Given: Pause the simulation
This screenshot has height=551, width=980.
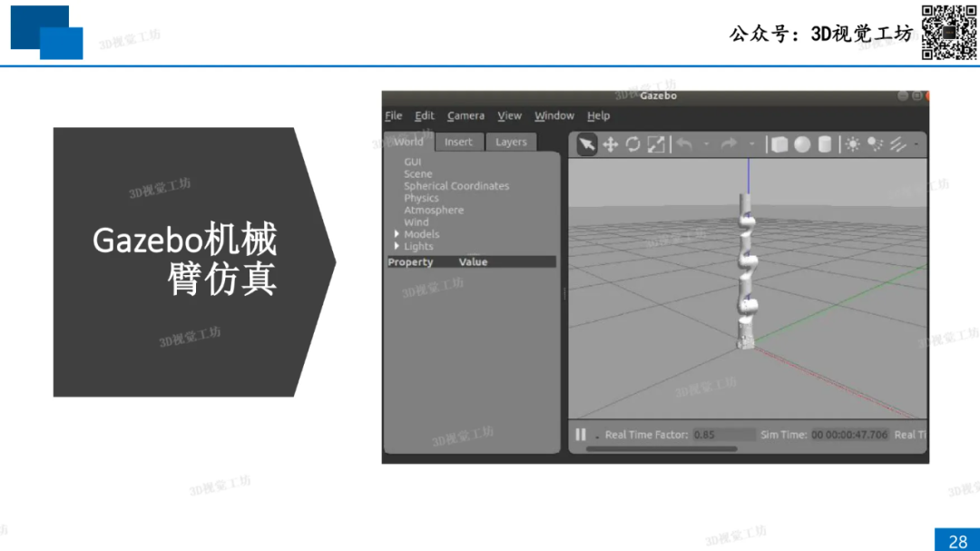Looking at the screenshot, I should (x=581, y=435).
